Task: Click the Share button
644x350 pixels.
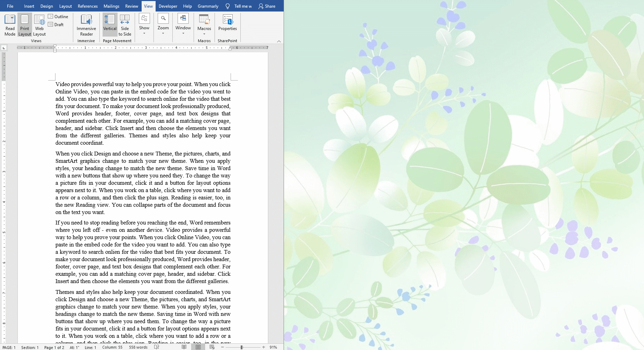Action: point(267,6)
